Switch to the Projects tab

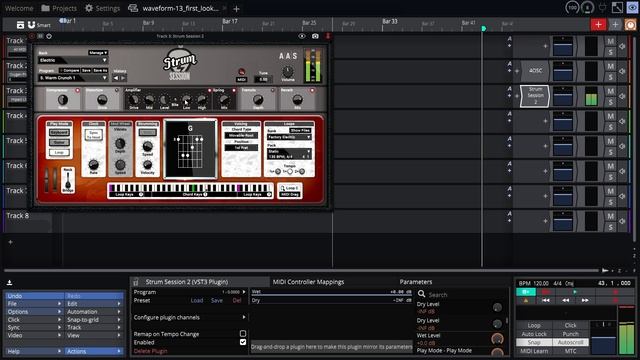[x=59, y=8]
